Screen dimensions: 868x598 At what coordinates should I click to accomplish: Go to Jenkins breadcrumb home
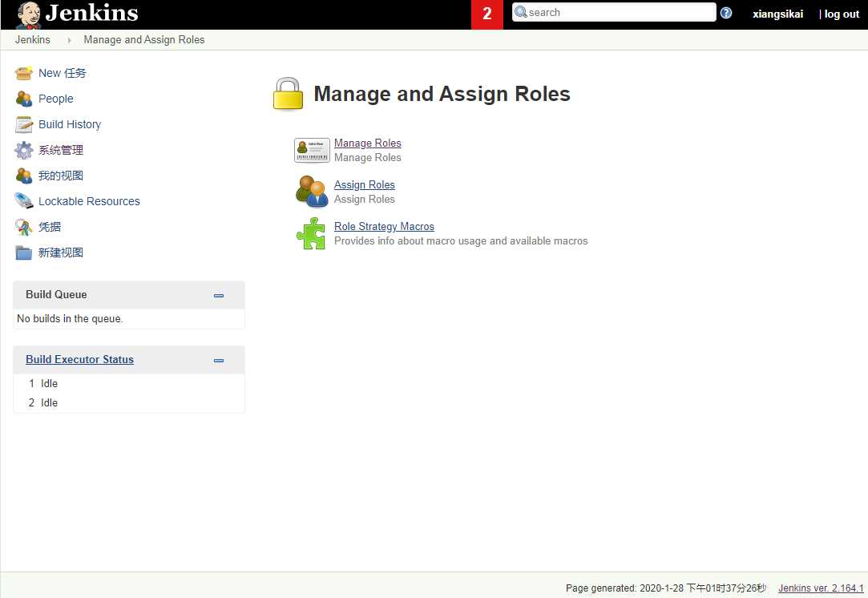(33, 40)
